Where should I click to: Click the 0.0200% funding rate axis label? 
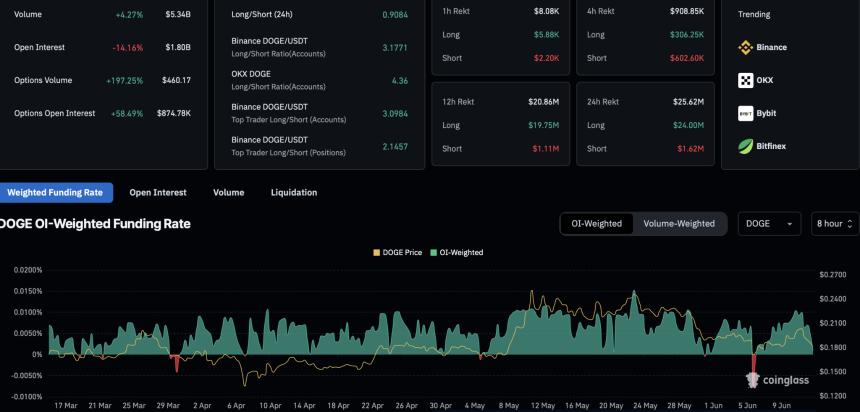click(28, 270)
